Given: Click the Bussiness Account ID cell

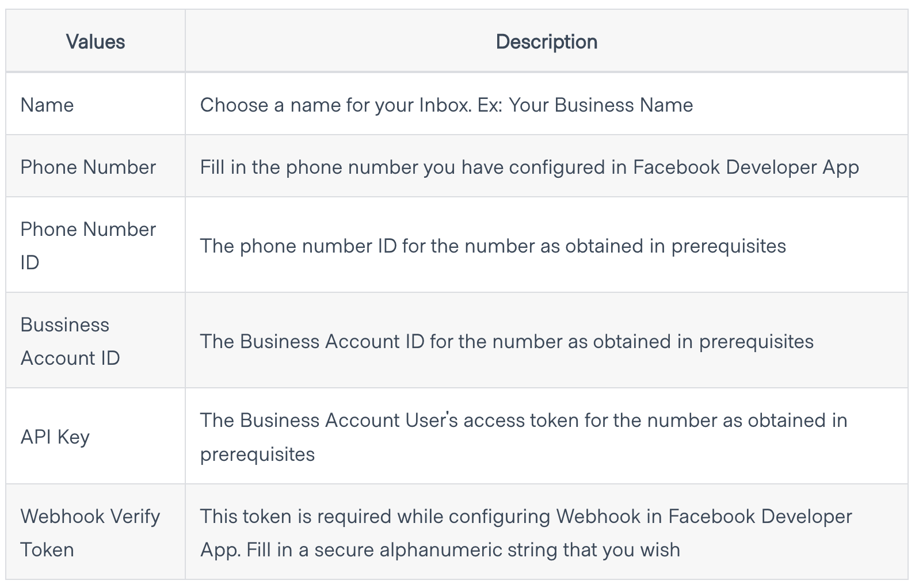Looking at the screenshot, I should click(x=70, y=341).
